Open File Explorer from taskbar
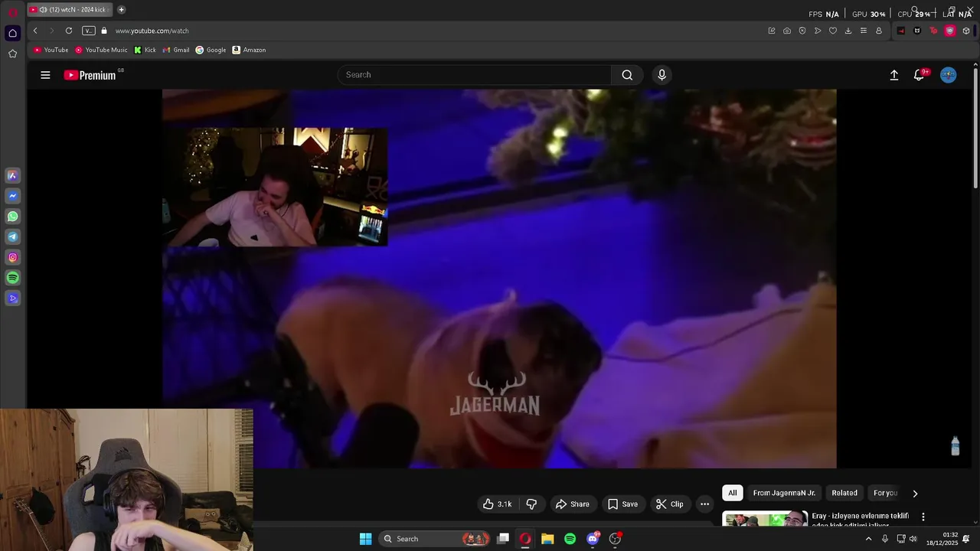This screenshot has height=551, width=980. pos(547,539)
